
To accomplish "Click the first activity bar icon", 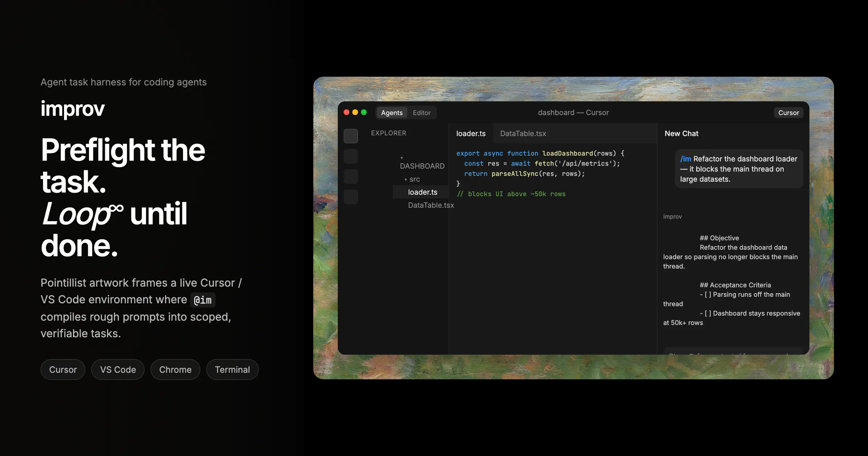I will click(x=350, y=136).
